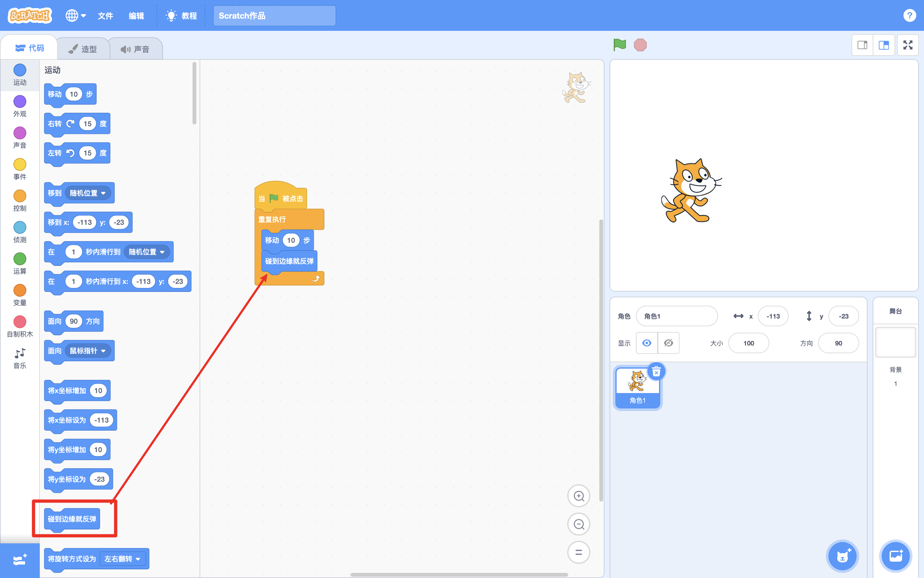Hide the sprite with crossed-eye toggle

point(668,343)
